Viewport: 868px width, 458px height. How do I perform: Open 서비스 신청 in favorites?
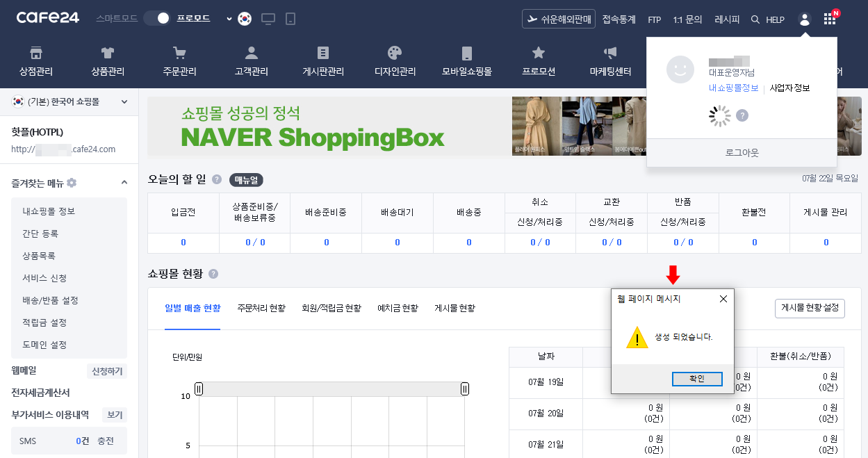coord(44,278)
